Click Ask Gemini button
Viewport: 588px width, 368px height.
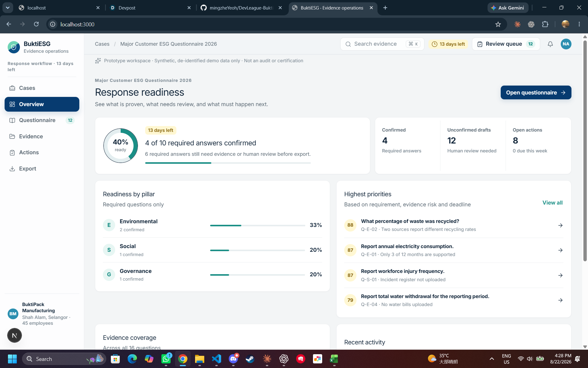click(508, 8)
